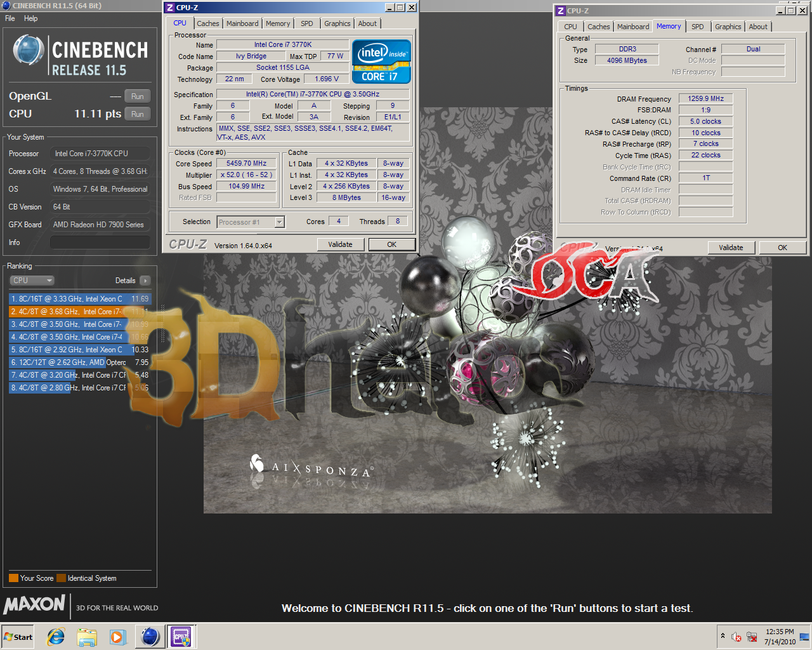Click the ranking Details arrow button
This screenshot has height=650, width=812.
145,281
